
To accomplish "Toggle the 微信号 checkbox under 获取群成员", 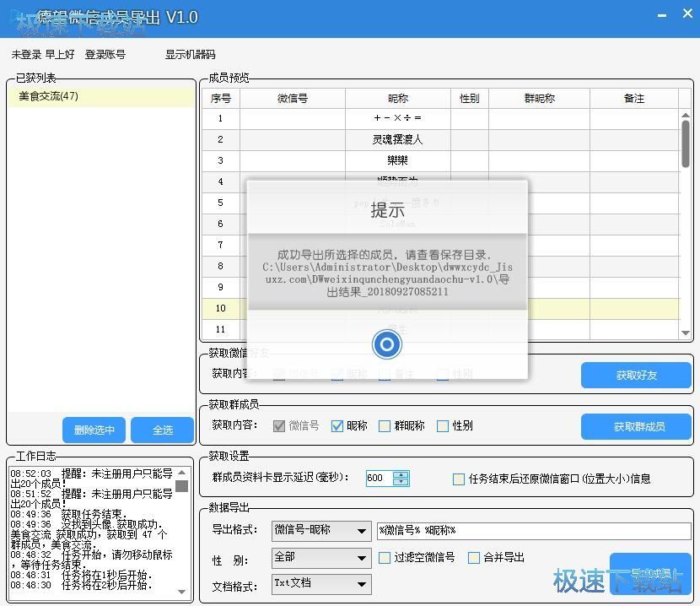I will click(x=279, y=426).
